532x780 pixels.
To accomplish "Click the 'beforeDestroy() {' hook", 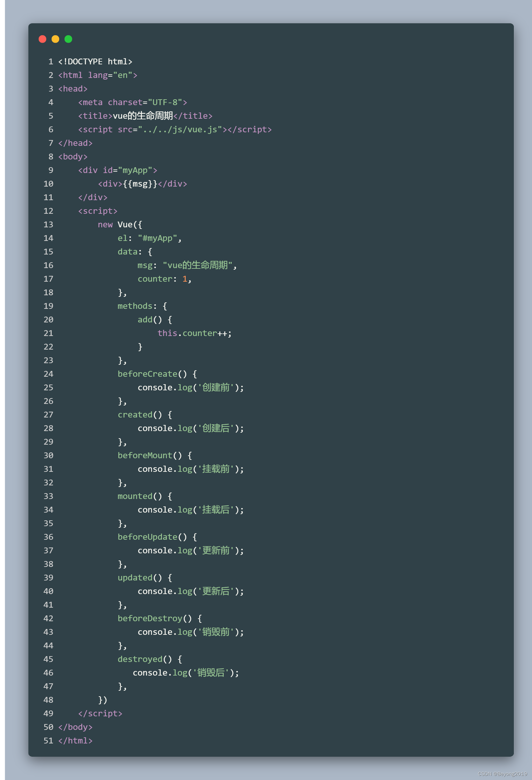I will tap(160, 619).
